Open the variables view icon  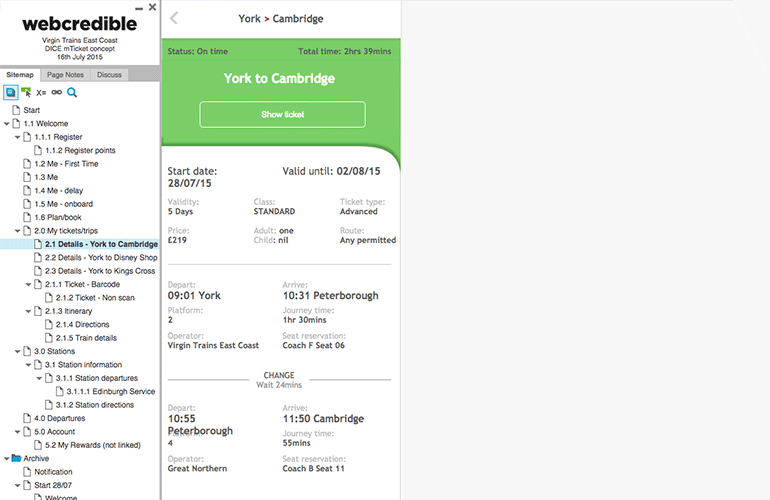pyautogui.click(x=41, y=92)
